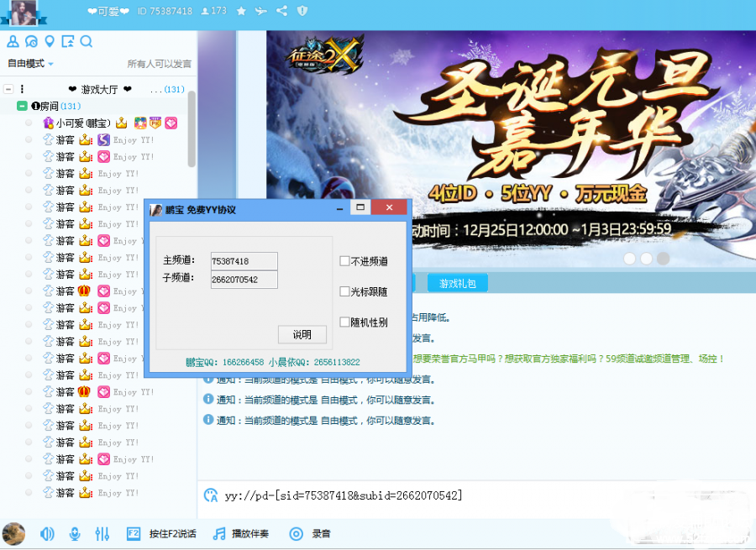756x550 pixels.
Task: Click the ❤可爱❤ channel name
Action: (x=108, y=11)
